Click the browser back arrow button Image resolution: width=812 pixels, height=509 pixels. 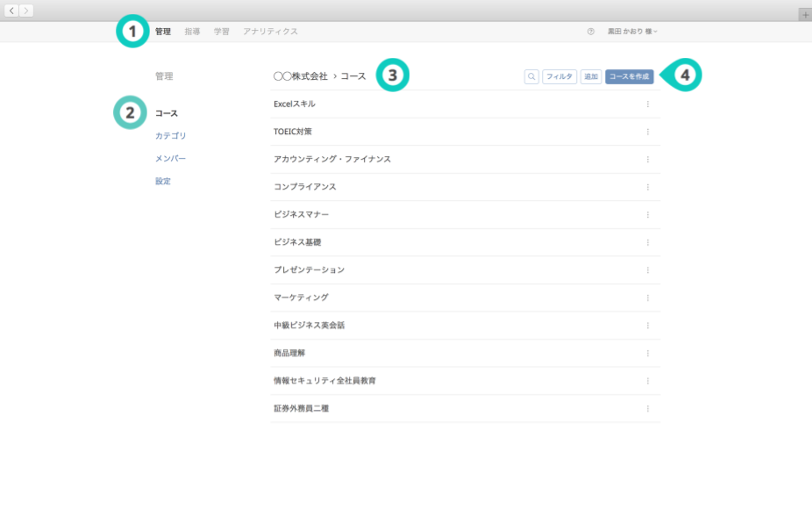(x=12, y=11)
